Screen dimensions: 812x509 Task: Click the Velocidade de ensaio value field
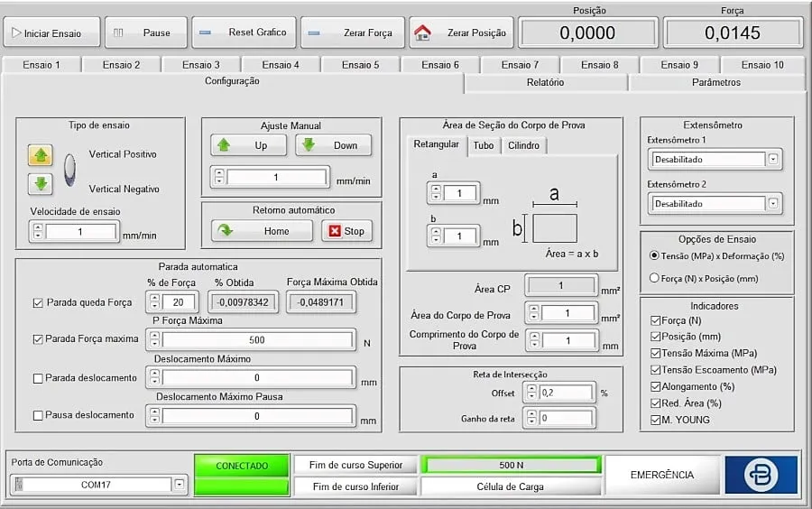(80, 231)
